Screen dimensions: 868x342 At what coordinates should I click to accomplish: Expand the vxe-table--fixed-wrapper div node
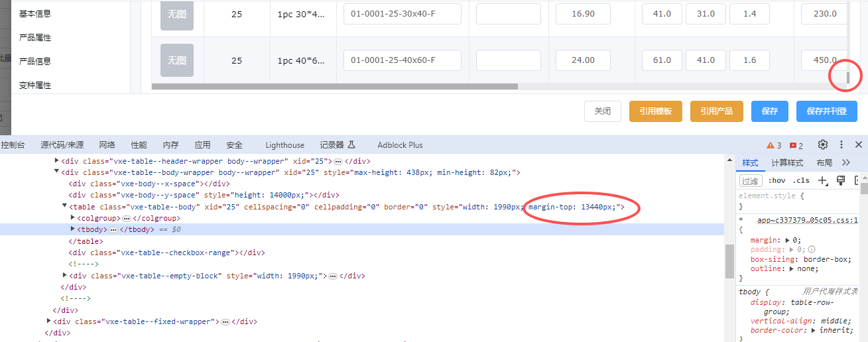click(x=48, y=321)
